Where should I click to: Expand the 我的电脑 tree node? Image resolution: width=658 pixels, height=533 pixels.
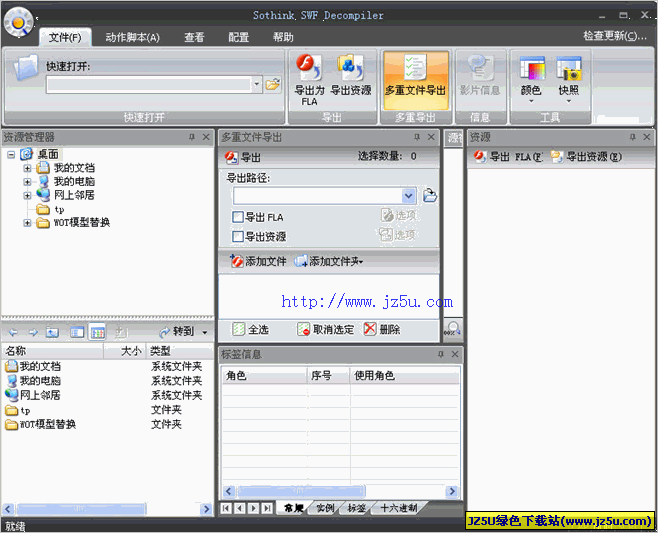(x=27, y=182)
